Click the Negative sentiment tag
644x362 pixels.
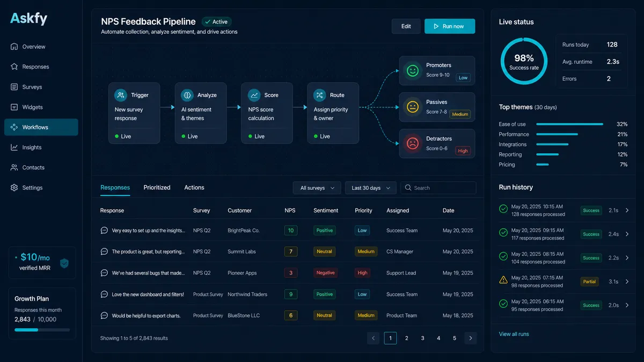click(x=325, y=272)
